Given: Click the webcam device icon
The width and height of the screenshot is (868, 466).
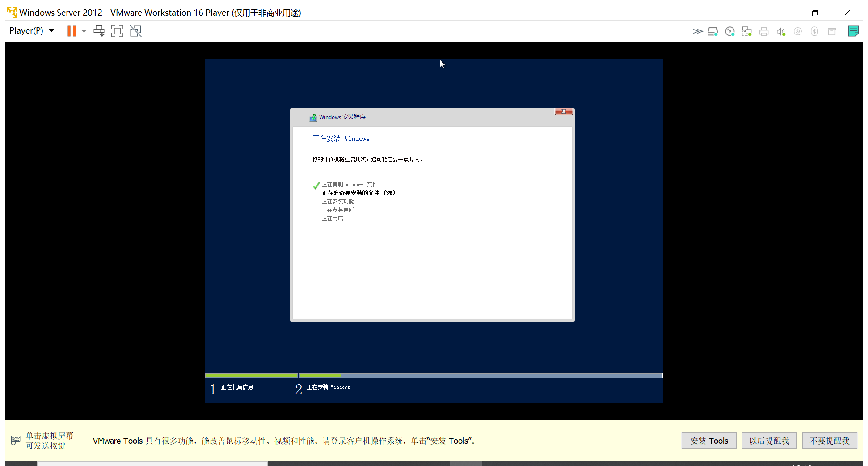Looking at the screenshot, I should click(x=798, y=31).
